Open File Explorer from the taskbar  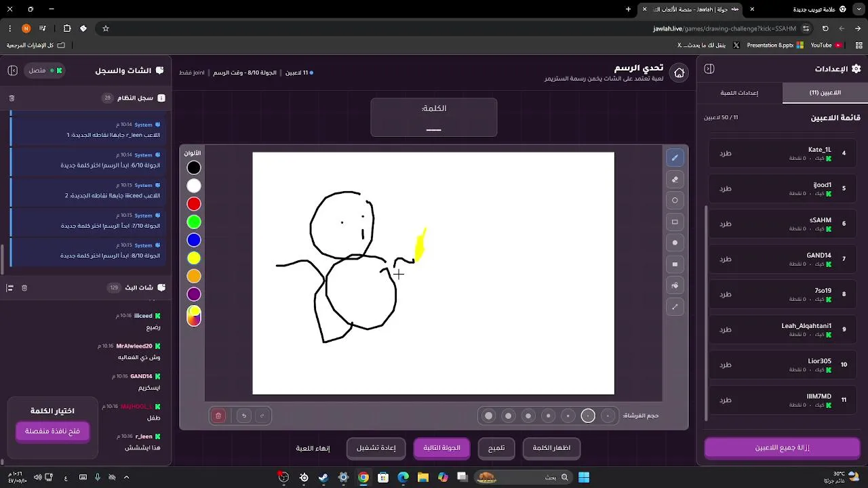pos(423,477)
